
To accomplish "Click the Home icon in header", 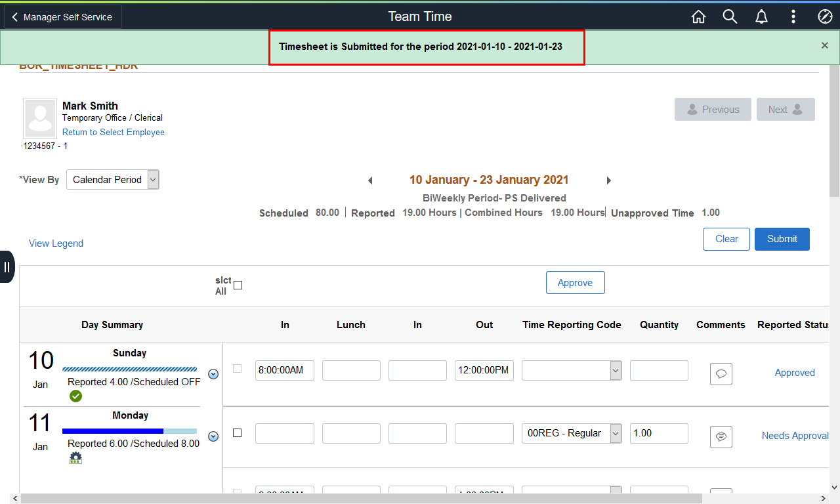I will coord(698,17).
